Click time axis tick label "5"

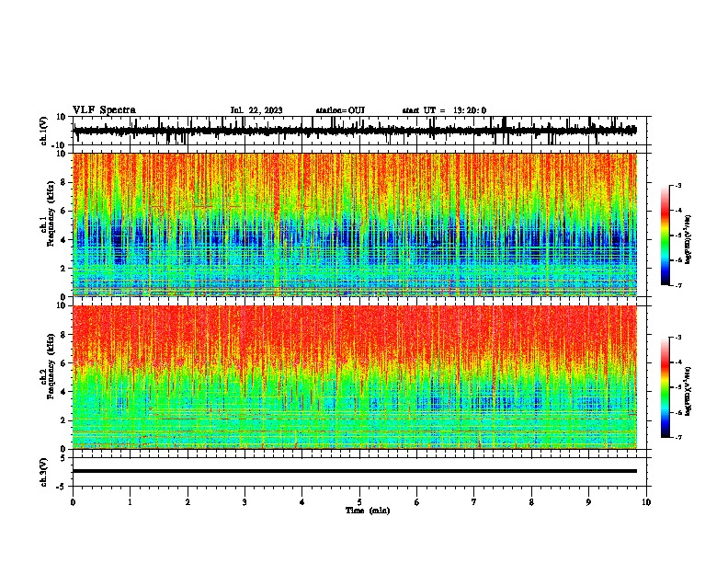(359, 502)
